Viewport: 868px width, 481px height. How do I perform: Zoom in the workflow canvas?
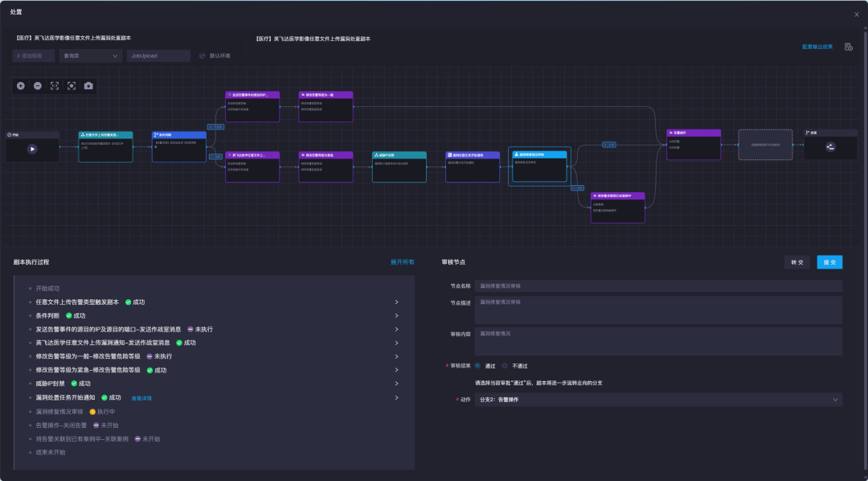point(20,86)
